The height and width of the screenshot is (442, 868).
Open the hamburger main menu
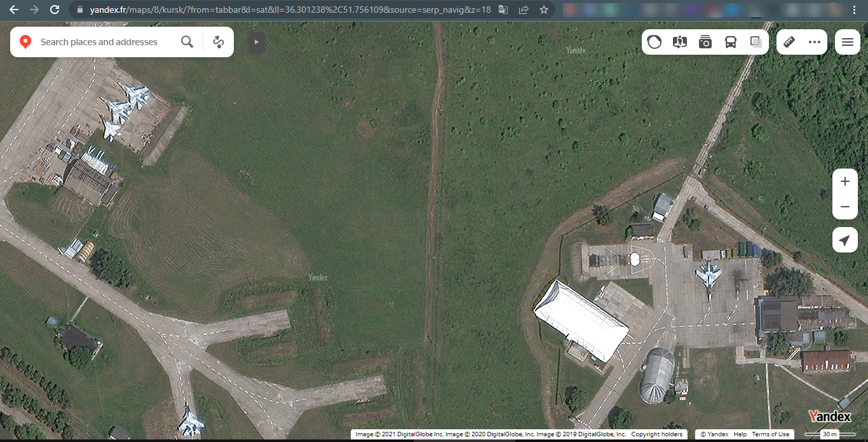coord(847,42)
